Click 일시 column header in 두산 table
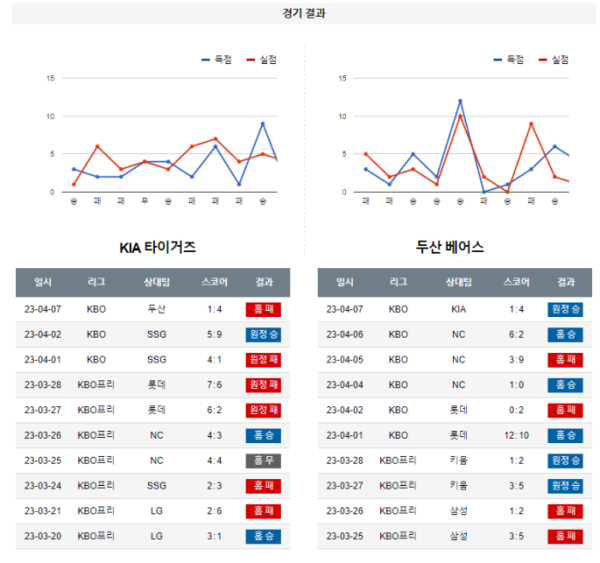Screen dimensions: 600x563 [345, 282]
